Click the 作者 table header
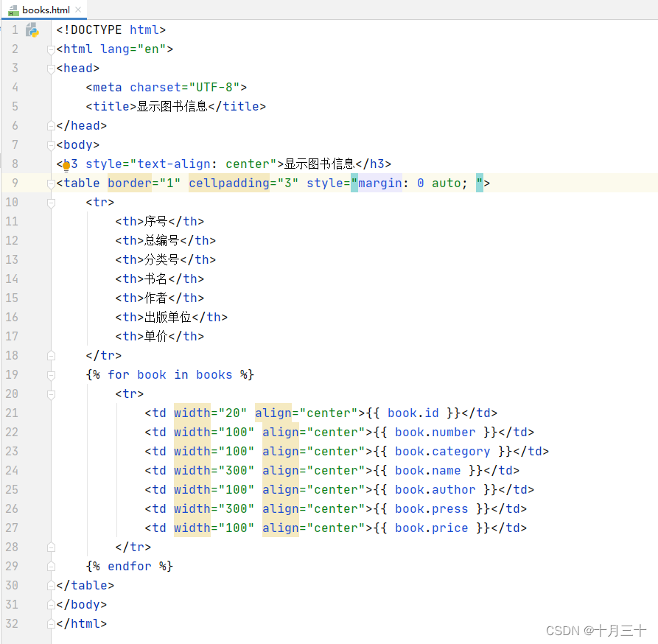The height and width of the screenshot is (644, 658). pyautogui.click(x=156, y=298)
